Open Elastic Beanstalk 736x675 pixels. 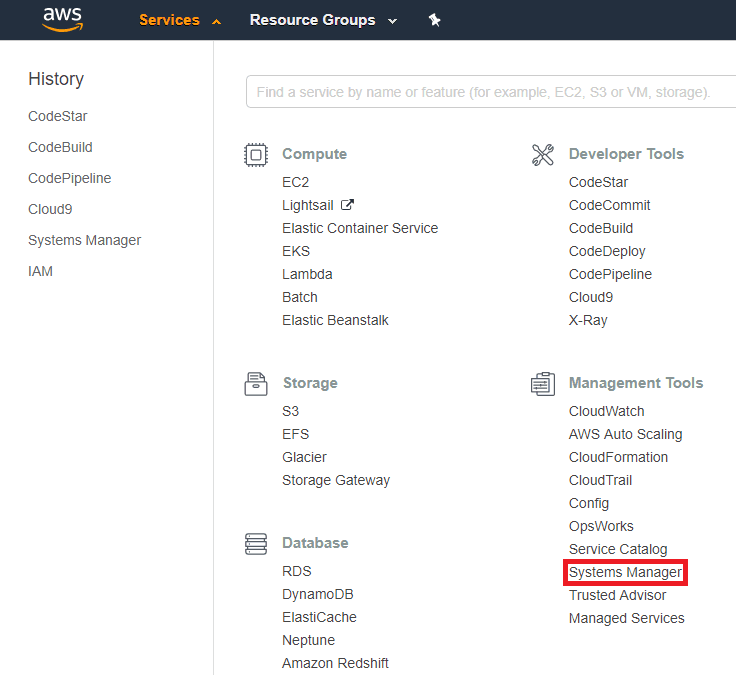[335, 320]
